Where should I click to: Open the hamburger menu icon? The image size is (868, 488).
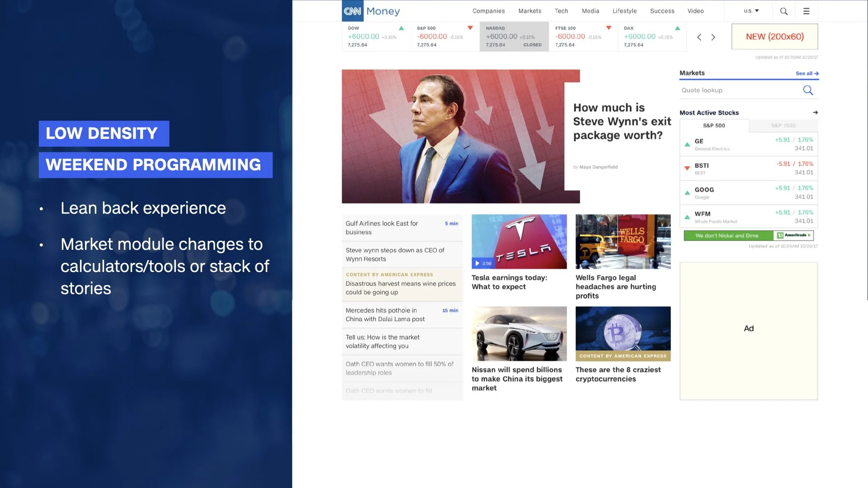[x=806, y=11]
